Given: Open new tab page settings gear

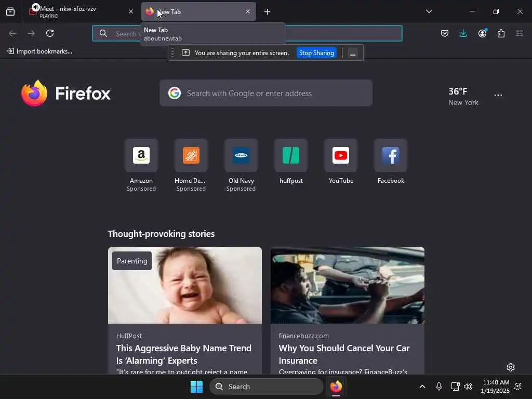Looking at the screenshot, I should click(511, 367).
